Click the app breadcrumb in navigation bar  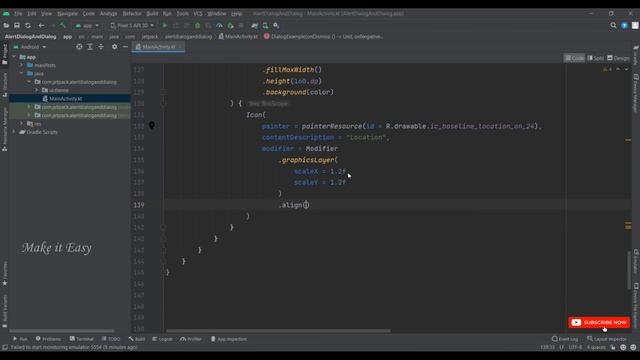[x=67, y=36]
